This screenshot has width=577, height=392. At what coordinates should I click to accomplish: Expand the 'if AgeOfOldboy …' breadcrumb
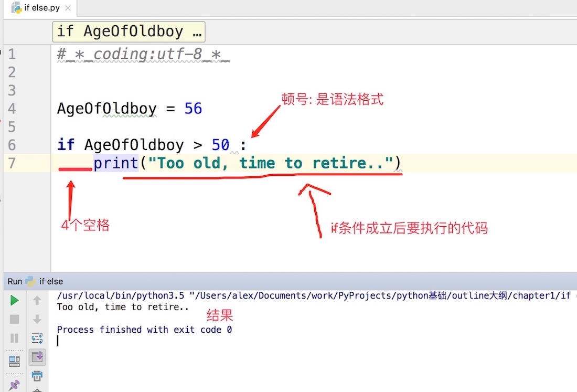(129, 31)
